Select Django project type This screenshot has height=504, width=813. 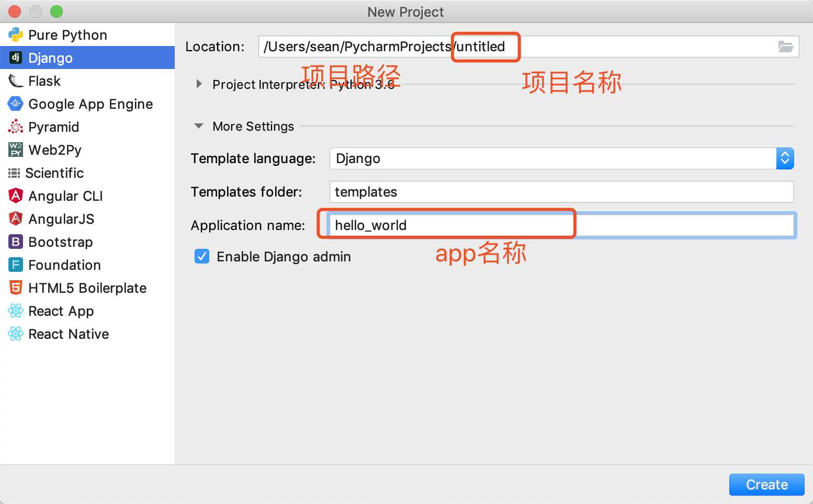click(x=87, y=58)
